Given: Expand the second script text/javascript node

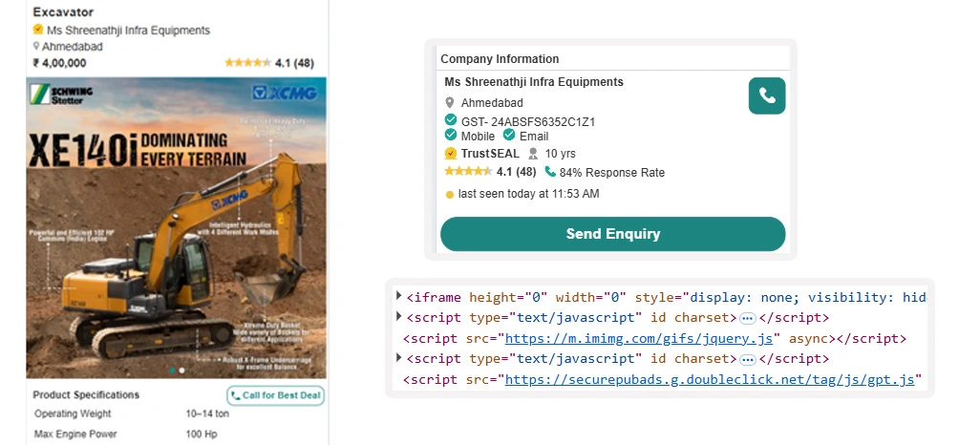Looking at the screenshot, I should [x=399, y=358].
